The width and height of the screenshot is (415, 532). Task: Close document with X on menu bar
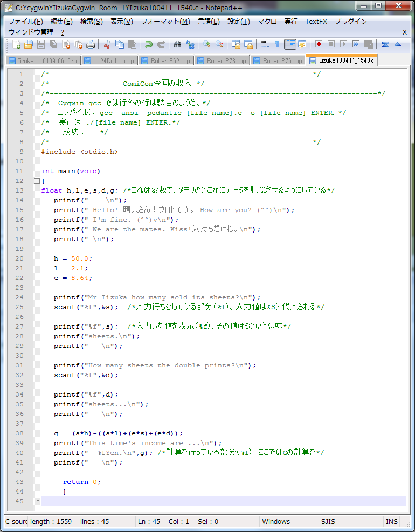click(405, 32)
